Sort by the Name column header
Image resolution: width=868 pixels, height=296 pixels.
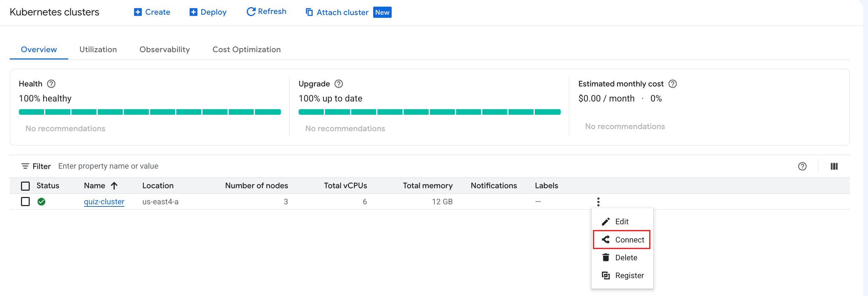click(95, 185)
